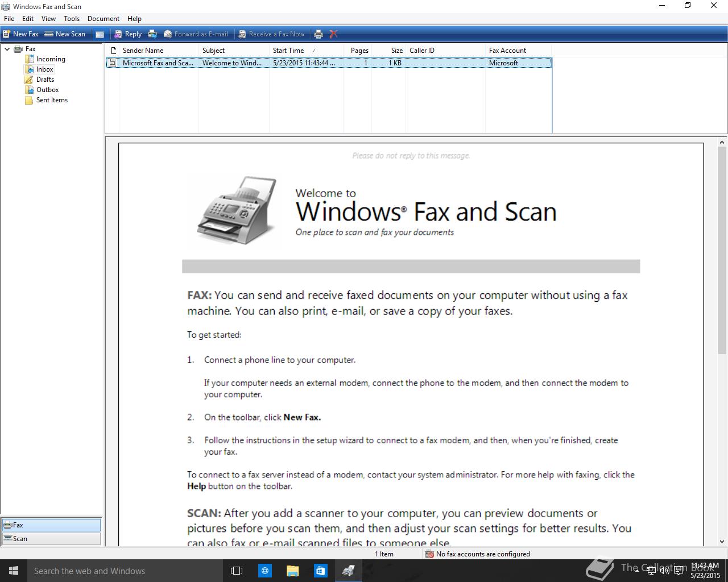Open File Explorer from the taskbar
The width and height of the screenshot is (728, 582).
click(x=292, y=571)
